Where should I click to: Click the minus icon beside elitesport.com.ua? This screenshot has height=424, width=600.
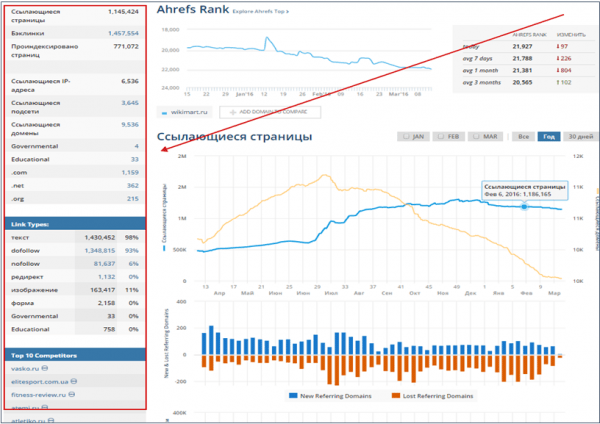coord(74,381)
